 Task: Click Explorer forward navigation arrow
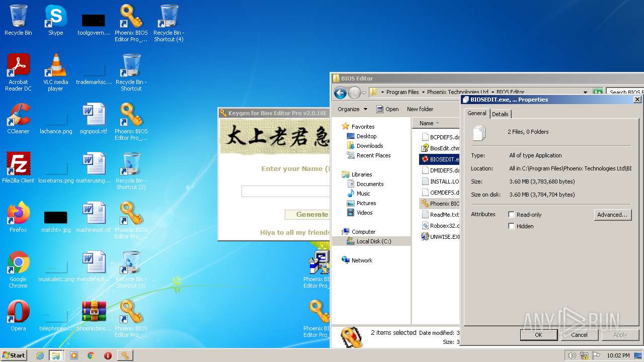click(354, 93)
